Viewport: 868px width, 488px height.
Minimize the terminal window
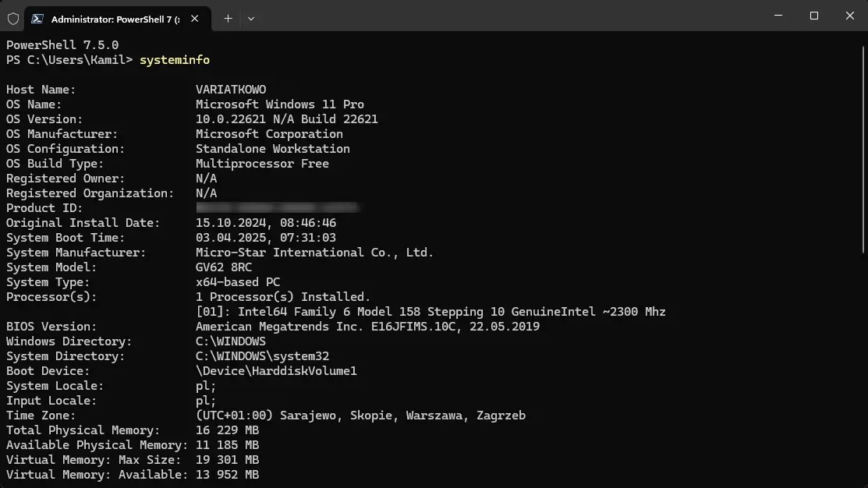coord(778,16)
